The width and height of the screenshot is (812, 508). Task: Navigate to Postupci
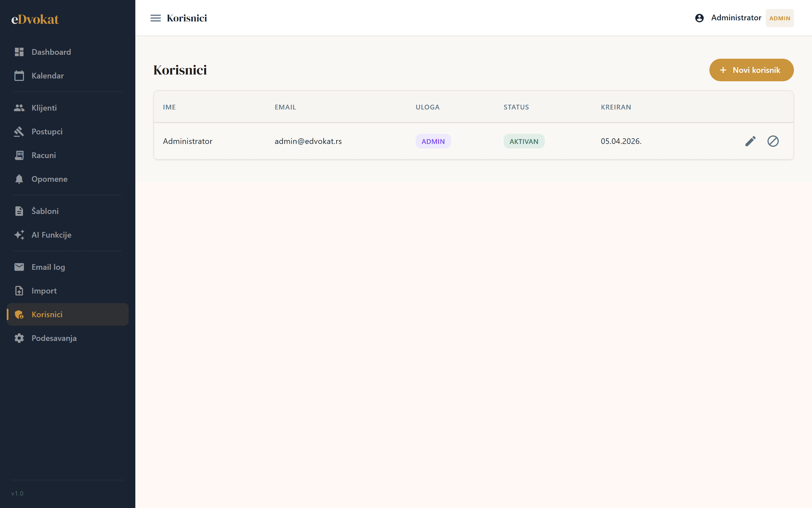67,132
